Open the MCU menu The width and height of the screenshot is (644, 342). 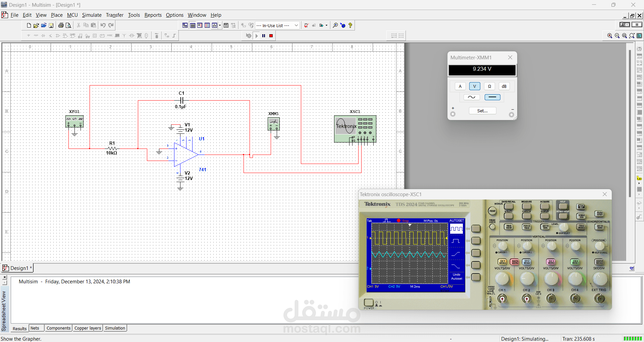[72, 15]
